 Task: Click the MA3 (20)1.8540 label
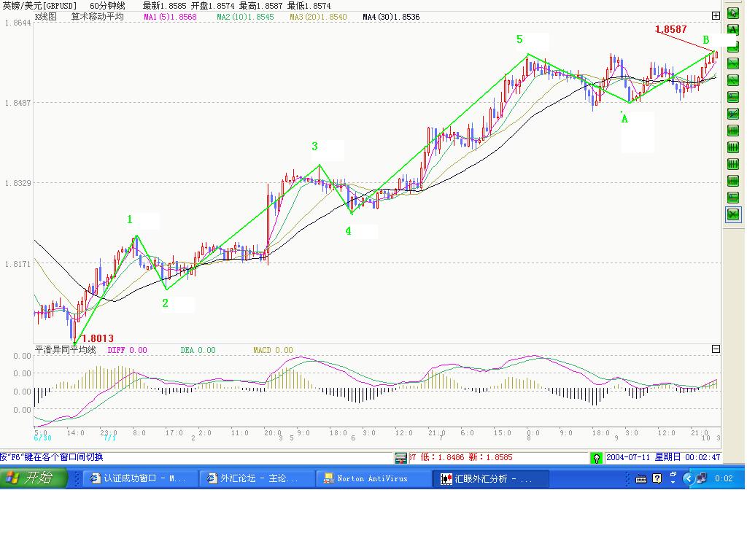[318, 17]
